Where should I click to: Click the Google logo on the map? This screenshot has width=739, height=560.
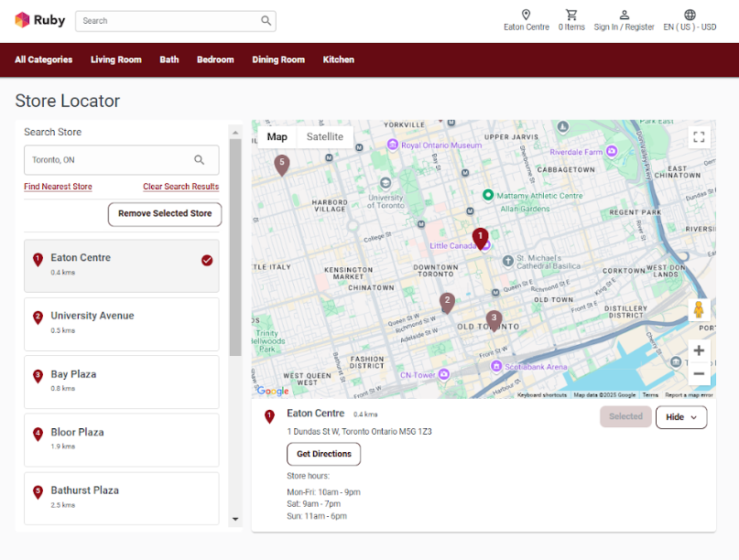(272, 391)
